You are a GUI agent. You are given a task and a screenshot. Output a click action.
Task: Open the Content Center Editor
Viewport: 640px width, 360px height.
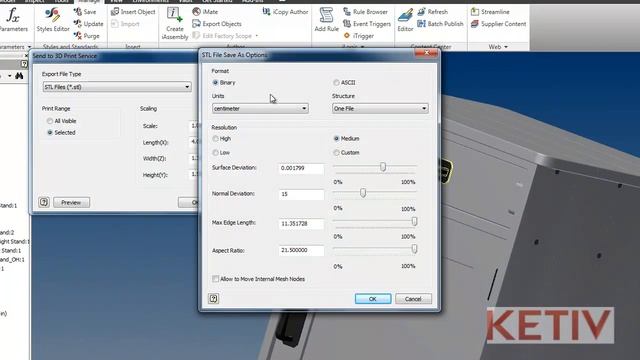click(x=405, y=20)
